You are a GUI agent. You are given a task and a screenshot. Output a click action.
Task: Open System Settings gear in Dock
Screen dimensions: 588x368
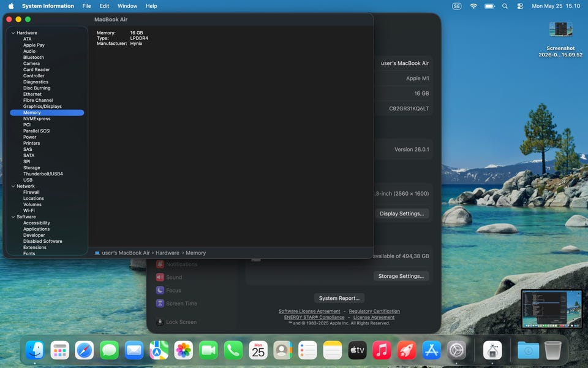(x=456, y=350)
